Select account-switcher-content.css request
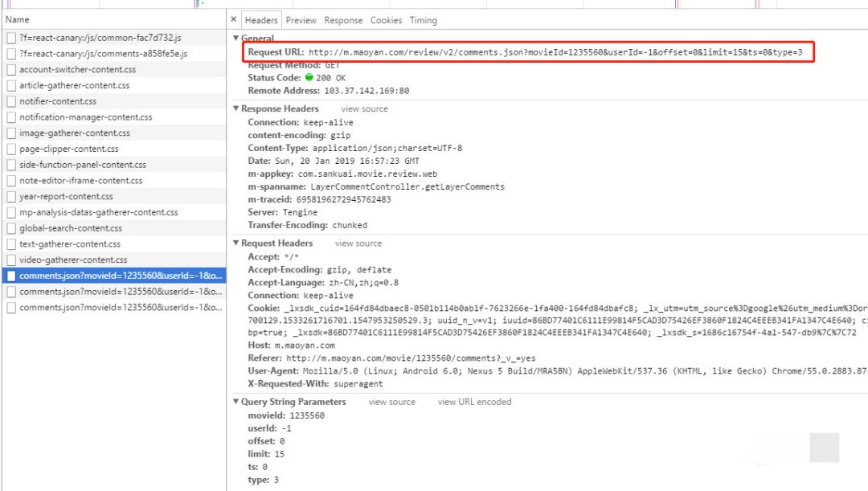The height and width of the screenshot is (491, 868). tap(113, 69)
